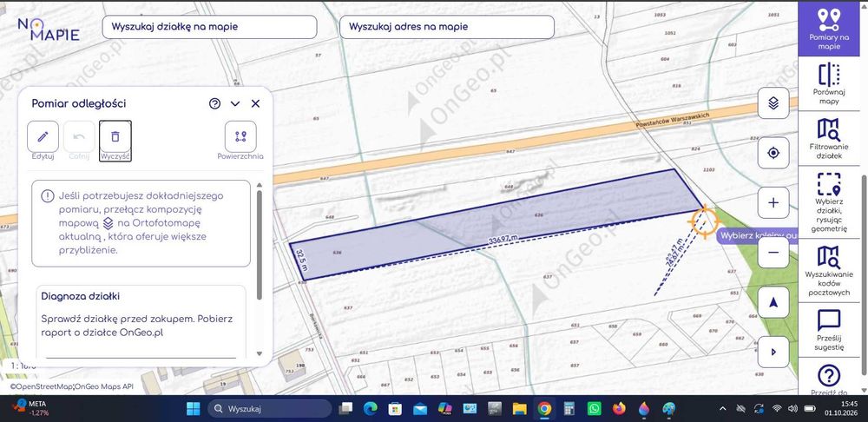Open Firefox from the taskbar
This screenshot has width=868, height=422.
[619, 409]
